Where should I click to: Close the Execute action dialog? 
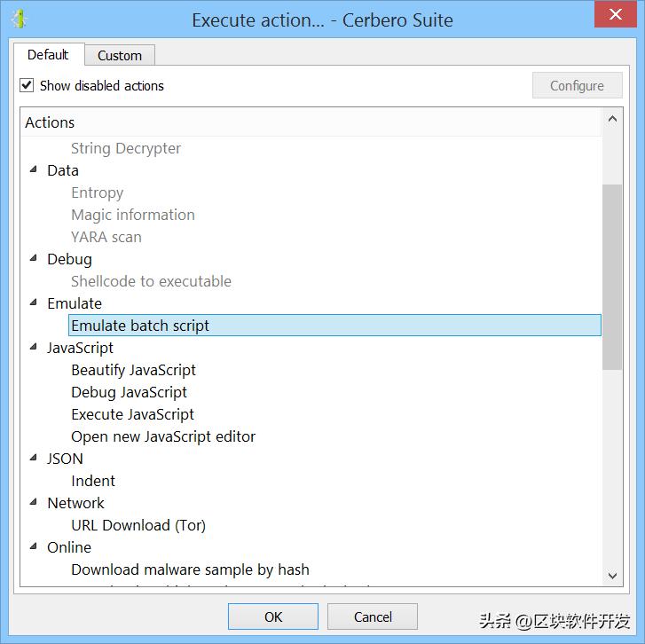tap(616, 14)
